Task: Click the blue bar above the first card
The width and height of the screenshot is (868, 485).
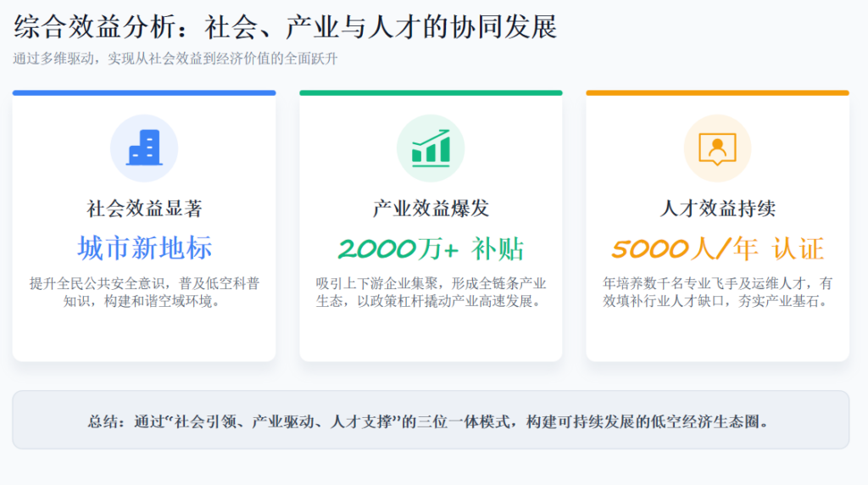Action: [144, 92]
